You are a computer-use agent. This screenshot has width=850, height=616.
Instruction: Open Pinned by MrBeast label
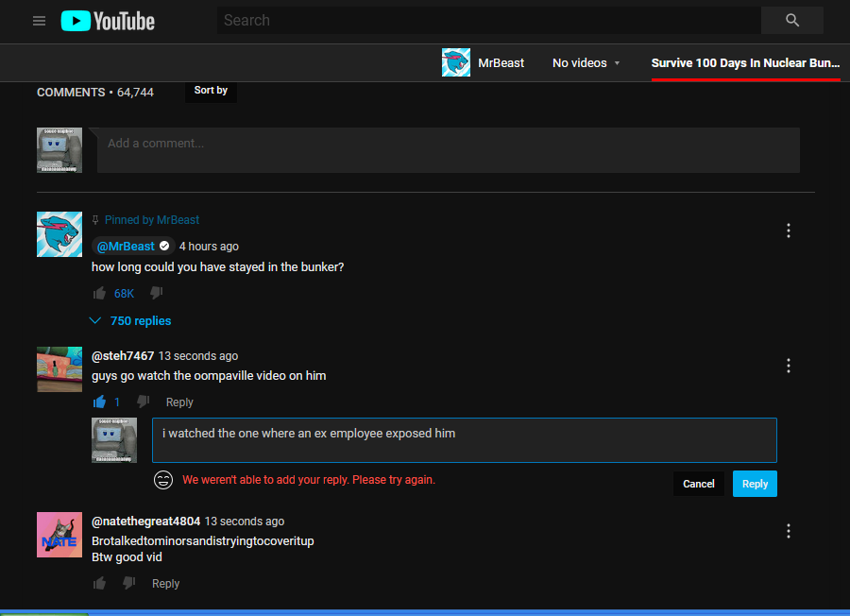coord(152,219)
